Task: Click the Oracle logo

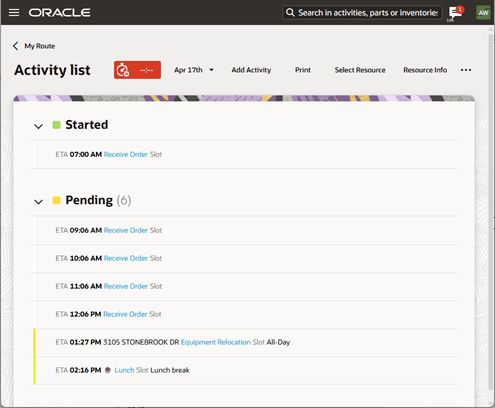Action: pyautogui.click(x=59, y=13)
